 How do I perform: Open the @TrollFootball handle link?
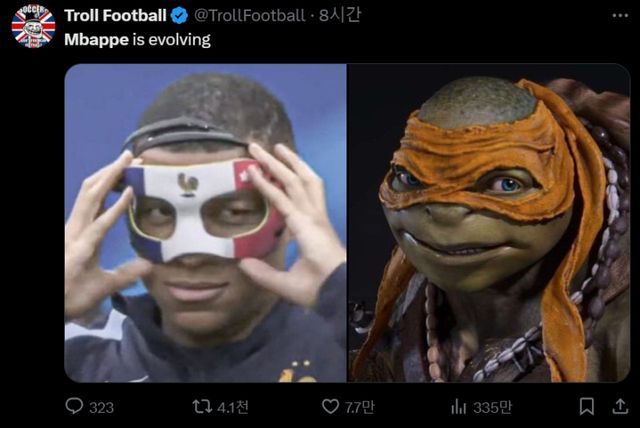(x=248, y=15)
